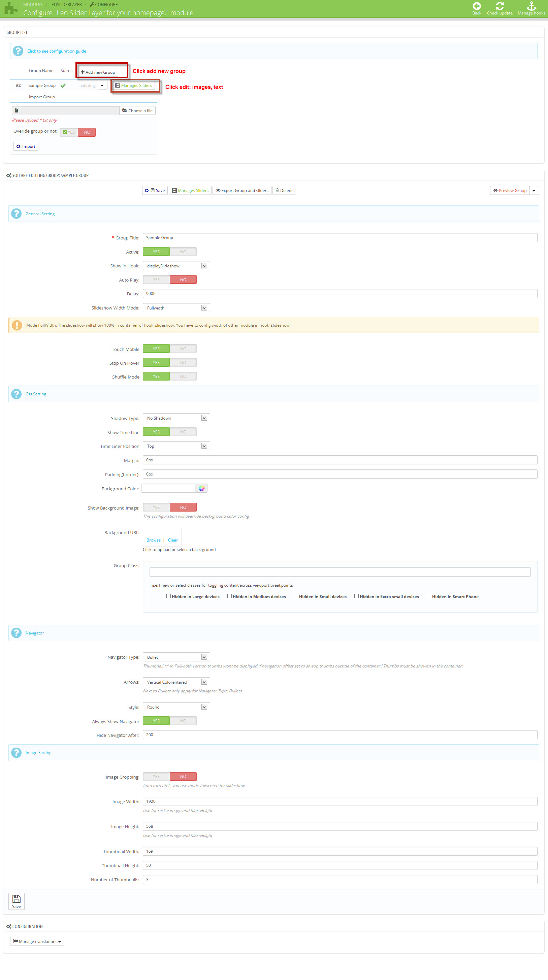Check Hidden in Smart Phone

[429, 596]
